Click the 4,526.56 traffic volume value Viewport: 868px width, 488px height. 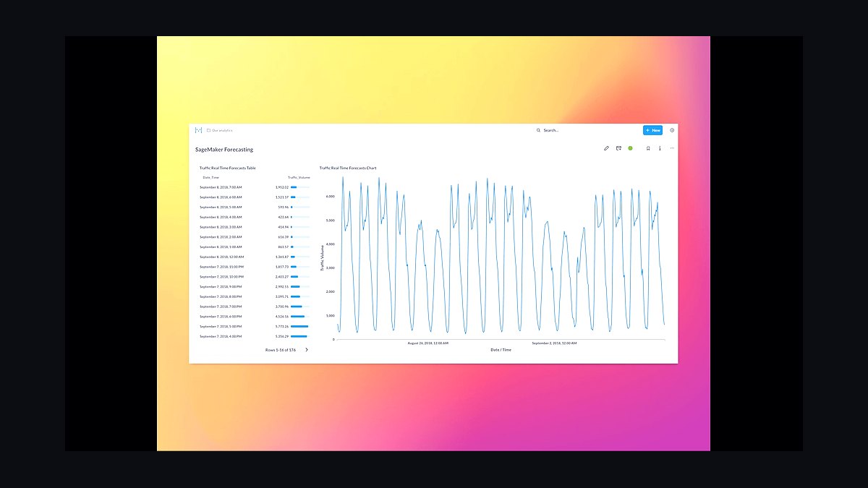[281, 317]
